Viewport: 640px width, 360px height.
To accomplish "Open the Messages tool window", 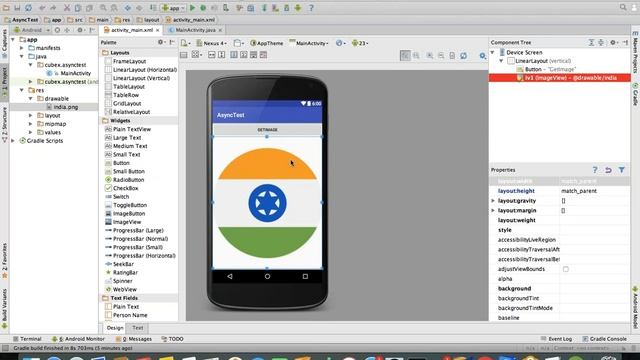I will pos(133,339).
